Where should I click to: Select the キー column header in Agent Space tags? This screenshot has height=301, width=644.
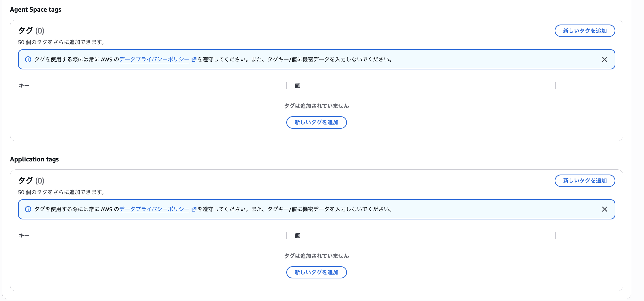click(x=24, y=85)
